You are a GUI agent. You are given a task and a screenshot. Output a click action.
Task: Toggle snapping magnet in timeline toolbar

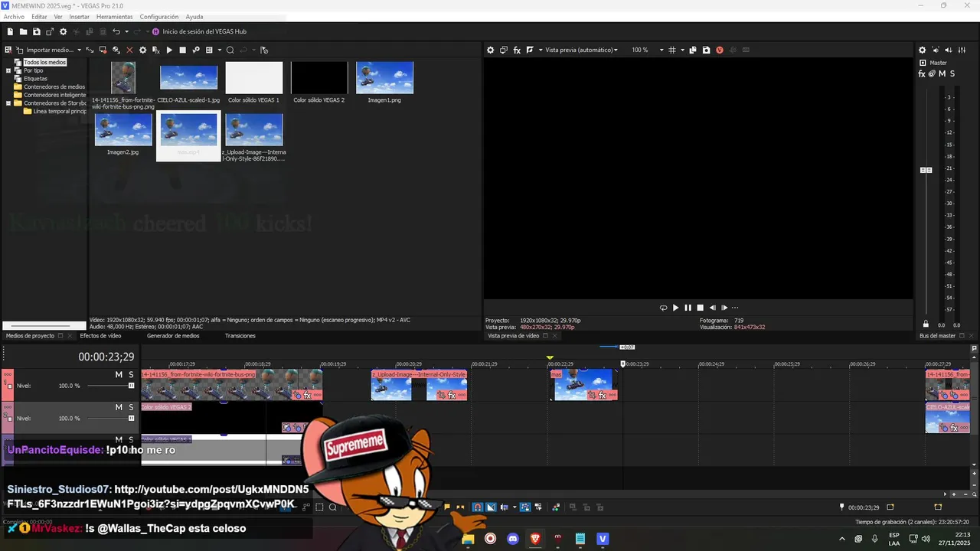477,507
